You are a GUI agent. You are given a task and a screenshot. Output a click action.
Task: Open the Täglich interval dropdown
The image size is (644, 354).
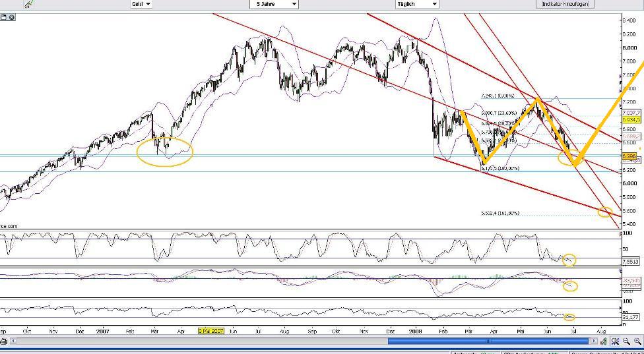417,4
